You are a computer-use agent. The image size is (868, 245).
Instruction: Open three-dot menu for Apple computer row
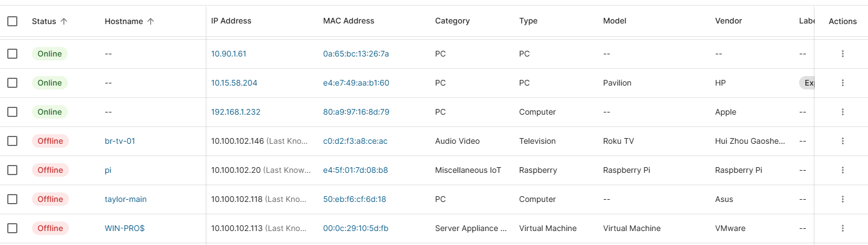point(842,112)
